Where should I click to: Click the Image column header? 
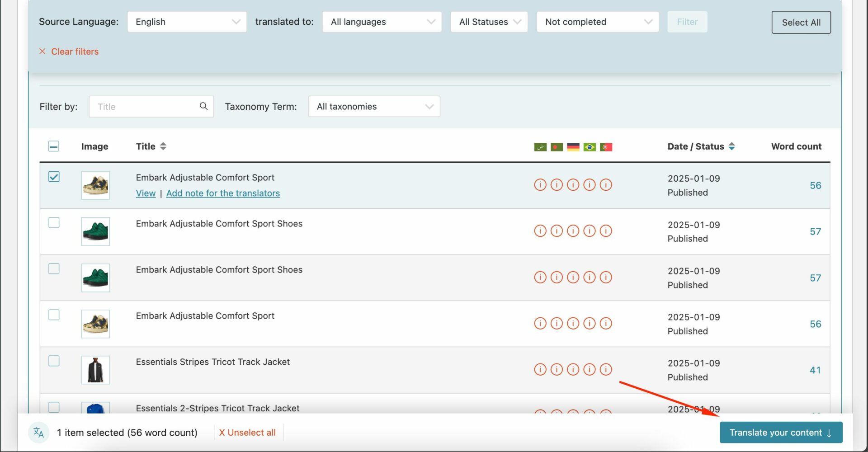94,146
